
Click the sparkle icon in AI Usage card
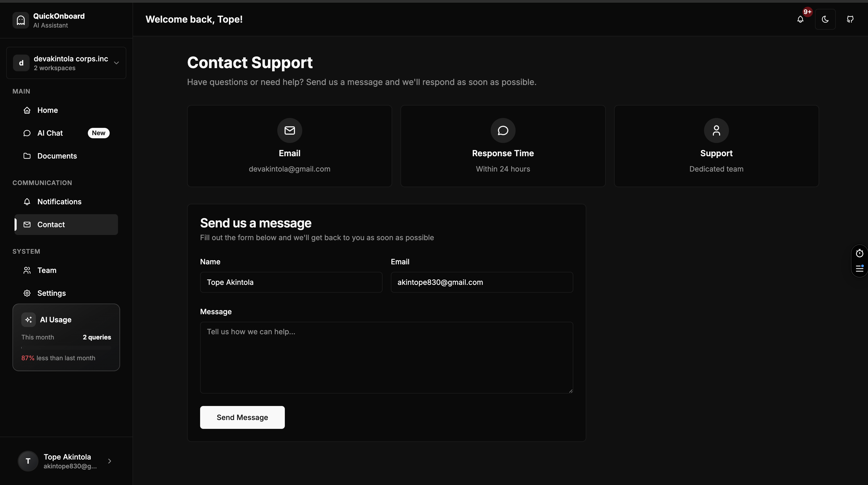28,319
